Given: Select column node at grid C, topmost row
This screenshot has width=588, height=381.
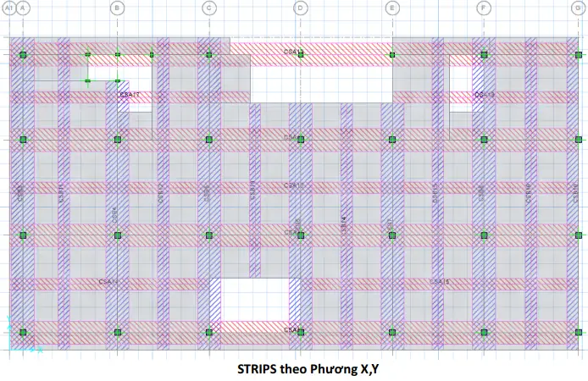Looking at the screenshot, I should (209, 55).
